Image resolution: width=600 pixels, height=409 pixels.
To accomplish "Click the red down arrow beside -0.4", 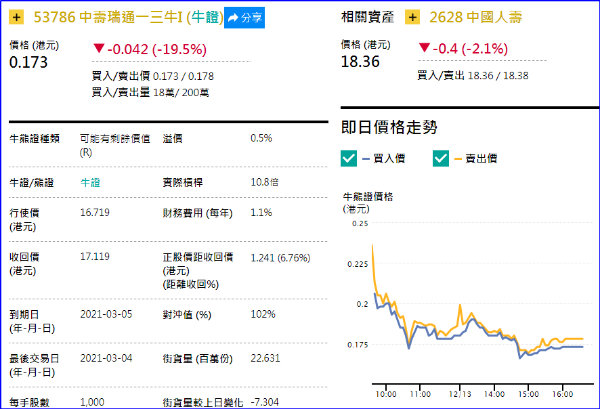I will pos(424,47).
